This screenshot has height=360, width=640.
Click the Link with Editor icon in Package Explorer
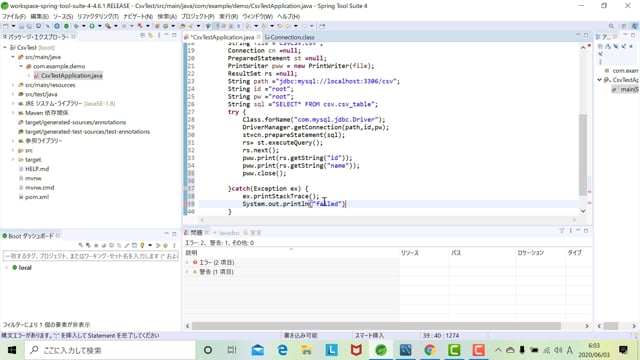pos(150,36)
